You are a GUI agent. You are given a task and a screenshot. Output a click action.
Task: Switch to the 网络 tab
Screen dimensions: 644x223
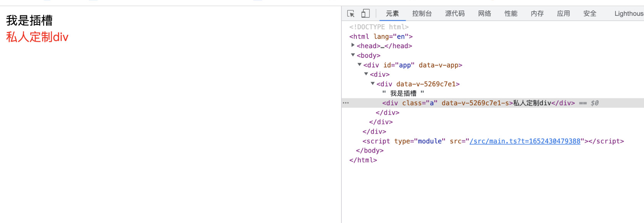tap(485, 13)
